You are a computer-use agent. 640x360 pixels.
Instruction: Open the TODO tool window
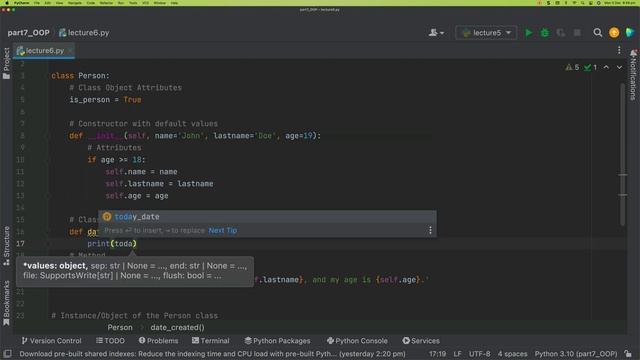tap(110, 341)
